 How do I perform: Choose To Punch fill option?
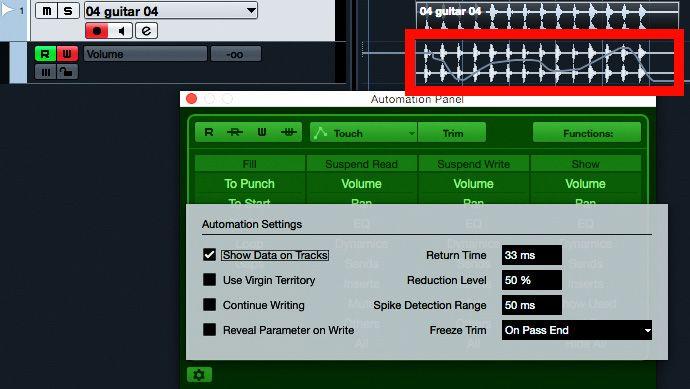pyautogui.click(x=250, y=183)
